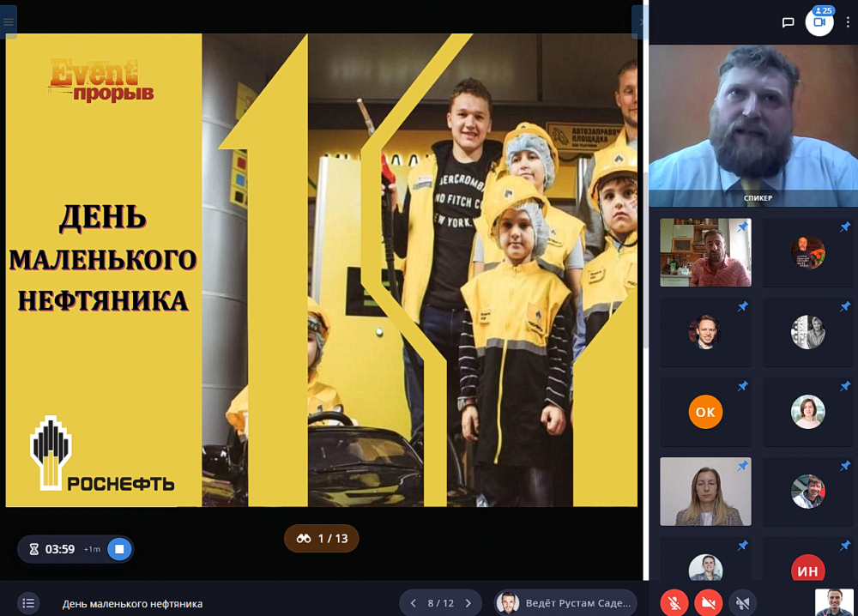Toggle the muted speaker sound button
This screenshot has height=616, width=858.
click(742, 603)
